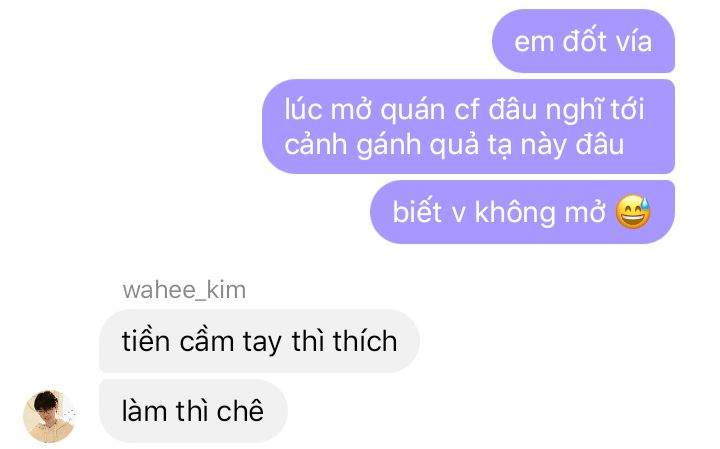Screen dimensions: 720x449
Task: Click the word 'quán' in the long message
Action: coord(413,111)
